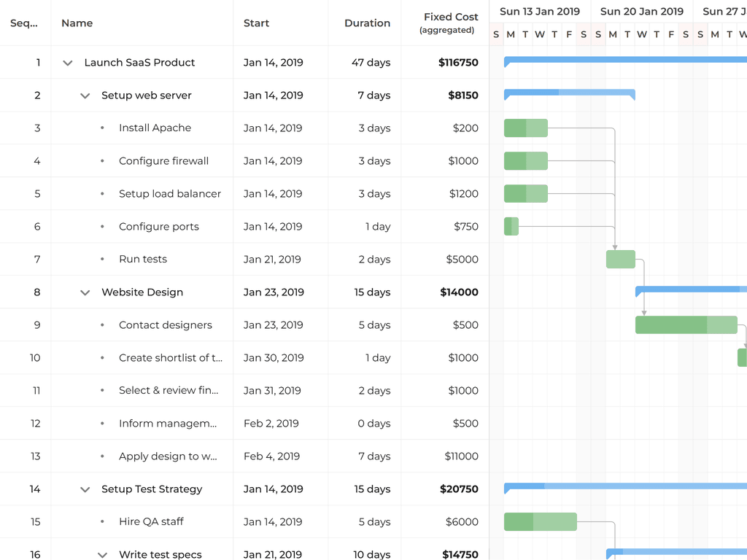Image resolution: width=747 pixels, height=560 pixels.
Task: Collapse the Website Design group
Action: [85, 292]
